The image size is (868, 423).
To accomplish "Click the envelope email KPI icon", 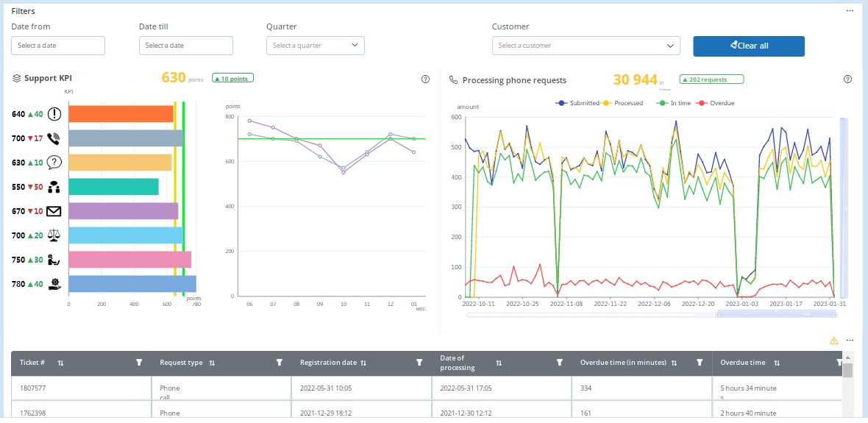I will 54,211.
